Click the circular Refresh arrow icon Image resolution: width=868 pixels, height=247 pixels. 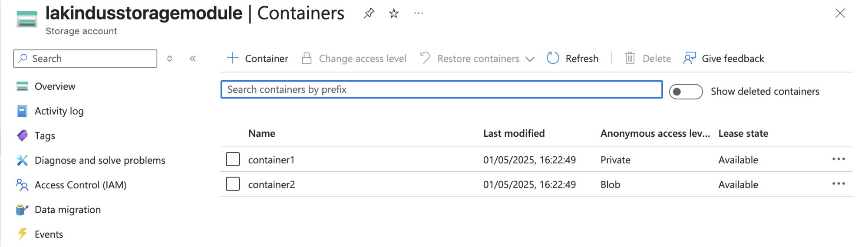(x=553, y=58)
